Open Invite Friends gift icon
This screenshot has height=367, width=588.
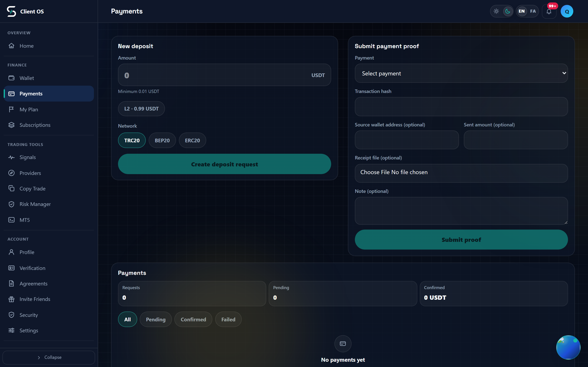pos(11,299)
